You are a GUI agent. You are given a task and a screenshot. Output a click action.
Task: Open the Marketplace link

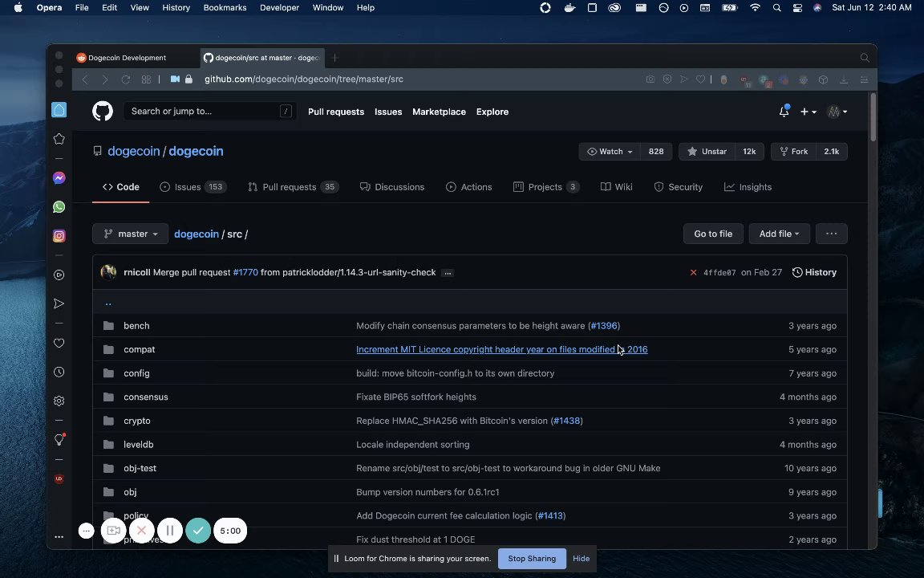click(x=439, y=112)
